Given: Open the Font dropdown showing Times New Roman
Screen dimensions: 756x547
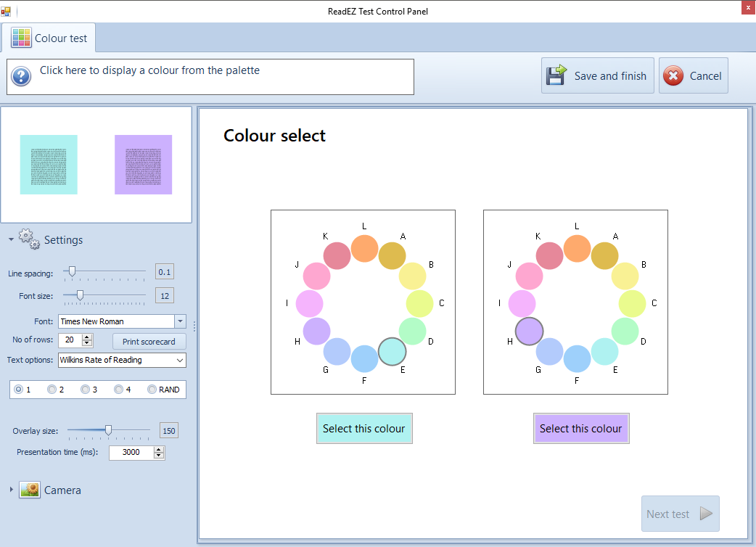Looking at the screenshot, I should click(180, 321).
